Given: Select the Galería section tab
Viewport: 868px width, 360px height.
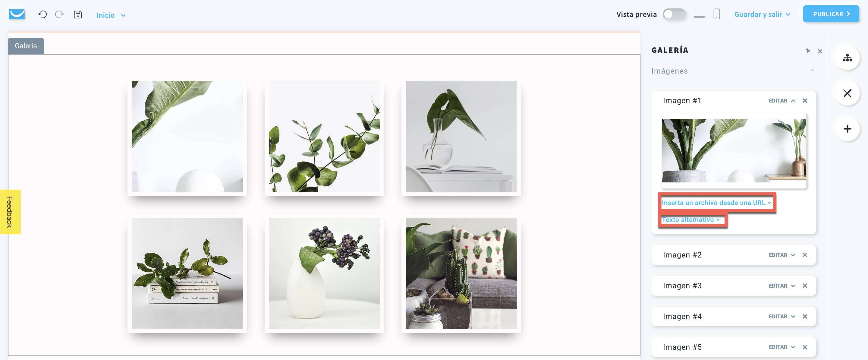Looking at the screenshot, I should [x=26, y=46].
